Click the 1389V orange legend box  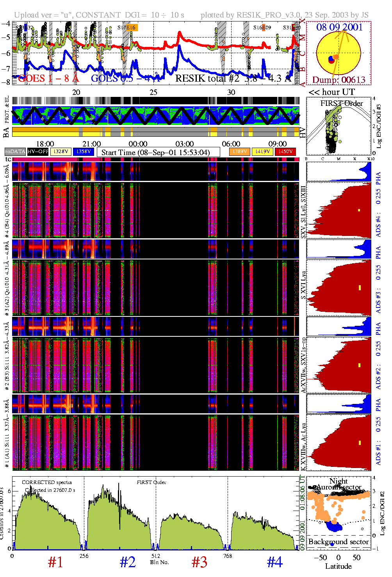pos(239,152)
